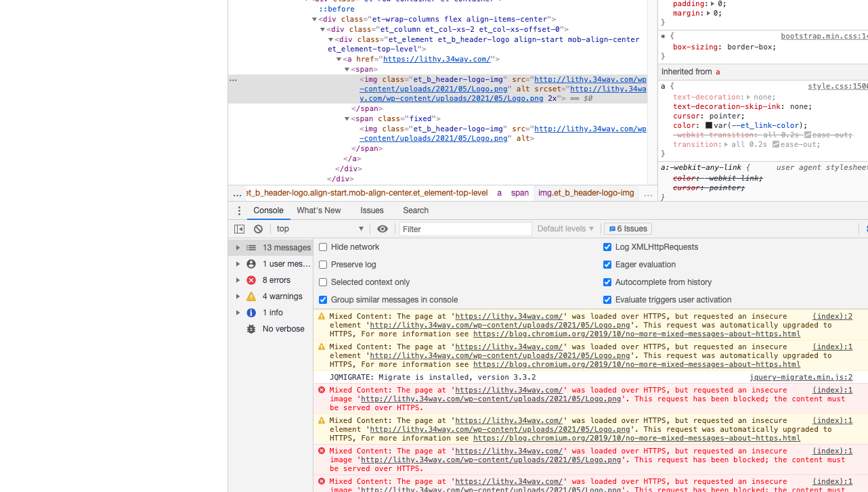This screenshot has width=868, height=492.
Task: Click the red error icon beside 8 errors
Action: (251, 280)
